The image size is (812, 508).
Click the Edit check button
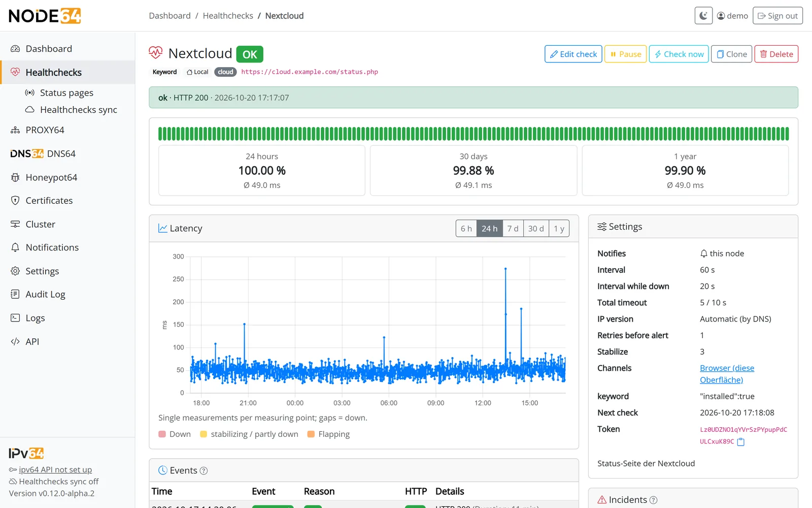[x=573, y=54]
